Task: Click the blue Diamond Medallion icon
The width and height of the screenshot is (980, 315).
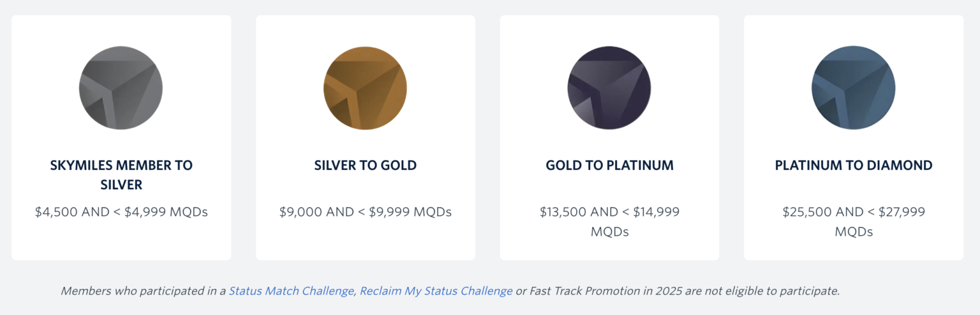Action: 854,88
